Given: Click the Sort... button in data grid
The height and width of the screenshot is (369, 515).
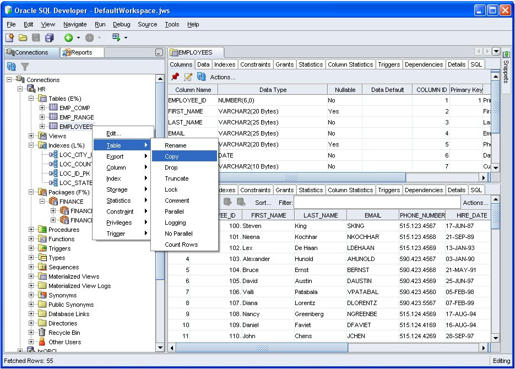Looking at the screenshot, I should (x=261, y=202).
